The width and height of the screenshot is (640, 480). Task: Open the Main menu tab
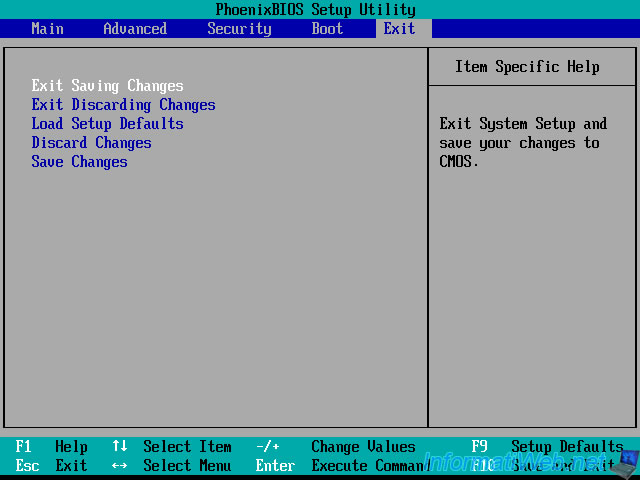pos(47,29)
